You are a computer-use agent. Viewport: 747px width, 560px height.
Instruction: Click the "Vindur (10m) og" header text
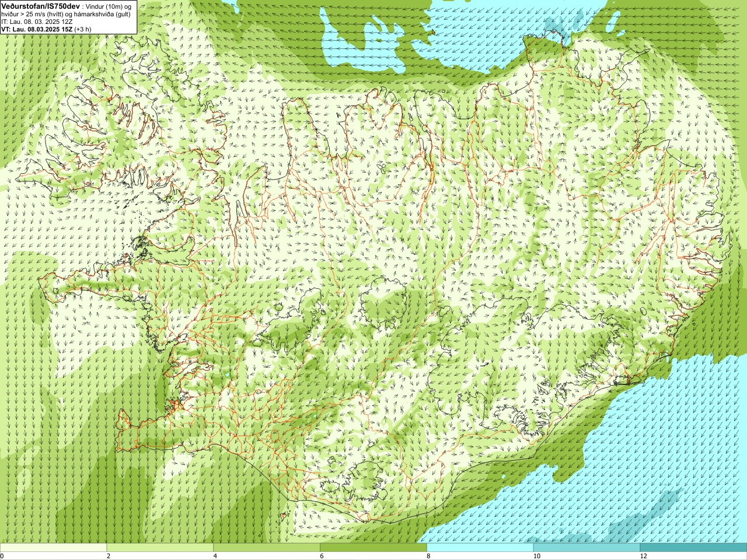(x=109, y=6)
